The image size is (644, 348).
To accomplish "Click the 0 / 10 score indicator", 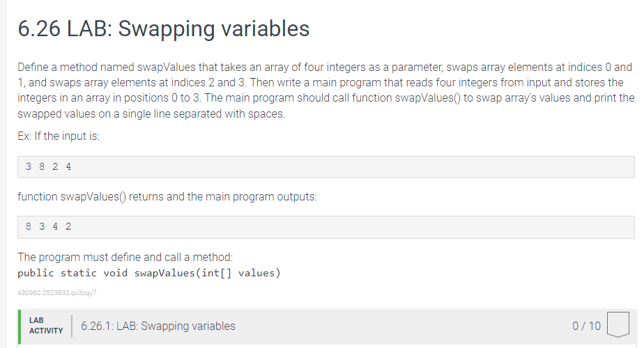I will (x=587, y=326).
